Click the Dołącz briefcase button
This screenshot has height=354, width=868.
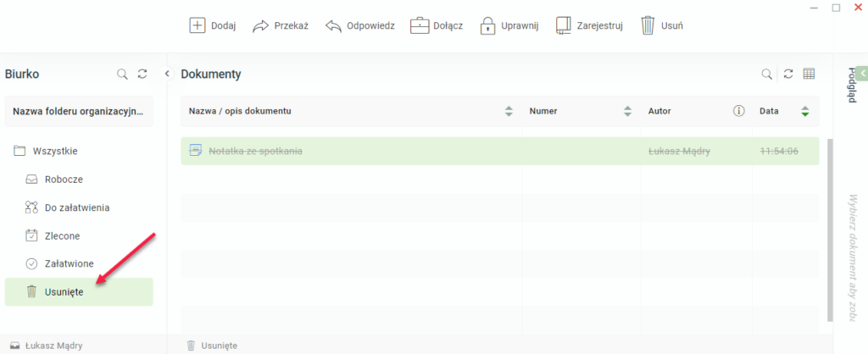coord(437,26)
